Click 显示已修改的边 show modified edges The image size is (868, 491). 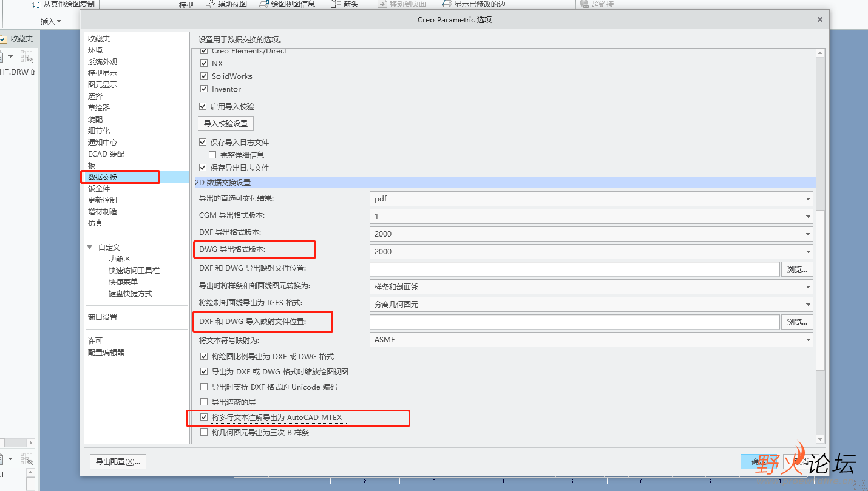[473, 4]
